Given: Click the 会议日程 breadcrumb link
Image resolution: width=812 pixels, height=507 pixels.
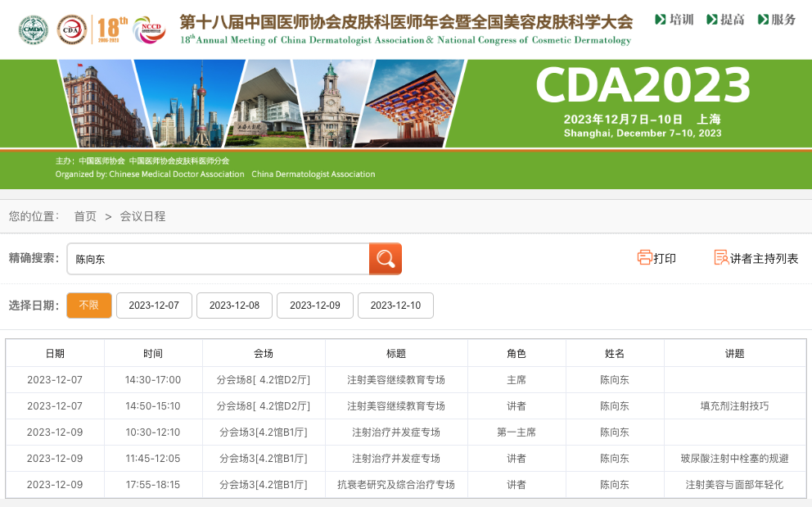Looking at the screenshot, I should tap(142, 216).
